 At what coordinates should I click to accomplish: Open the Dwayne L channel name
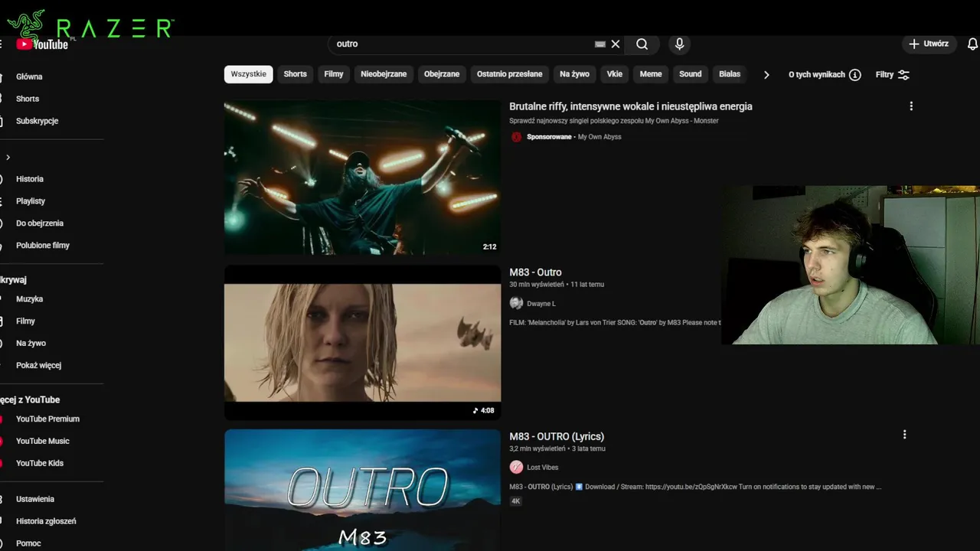pyautogui.click(x=541, y=304)
